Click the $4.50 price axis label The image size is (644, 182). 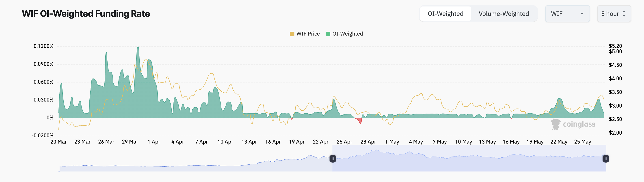click(615, 65)
